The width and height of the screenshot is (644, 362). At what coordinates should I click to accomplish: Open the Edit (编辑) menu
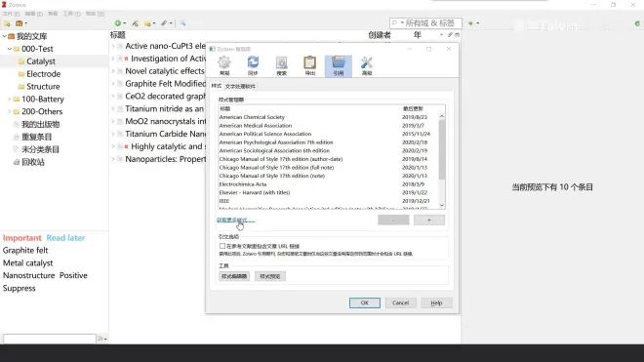click(x=34, y=14)
